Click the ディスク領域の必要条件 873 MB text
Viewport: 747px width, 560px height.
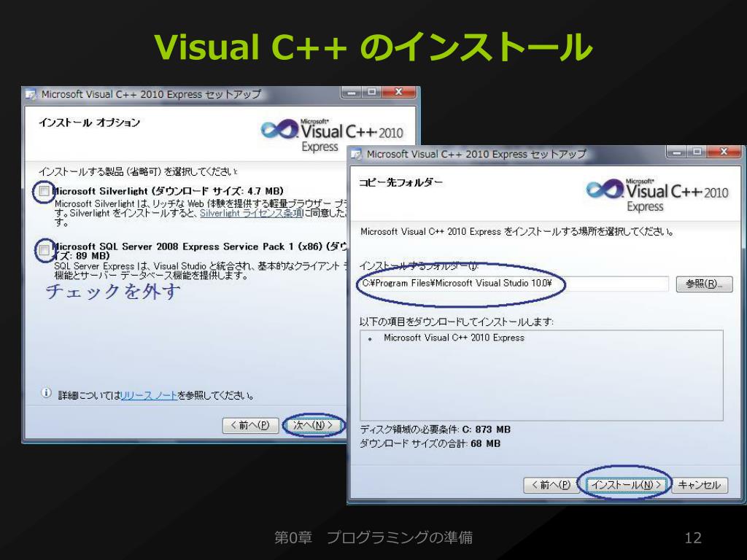pyautogui.click(x=435, y=429)
